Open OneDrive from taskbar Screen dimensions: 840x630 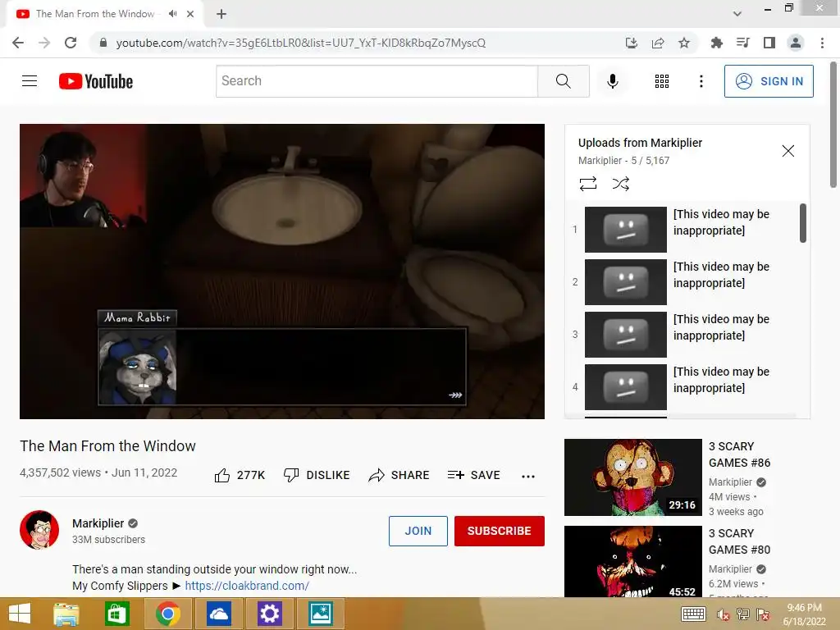coord(219,614)
